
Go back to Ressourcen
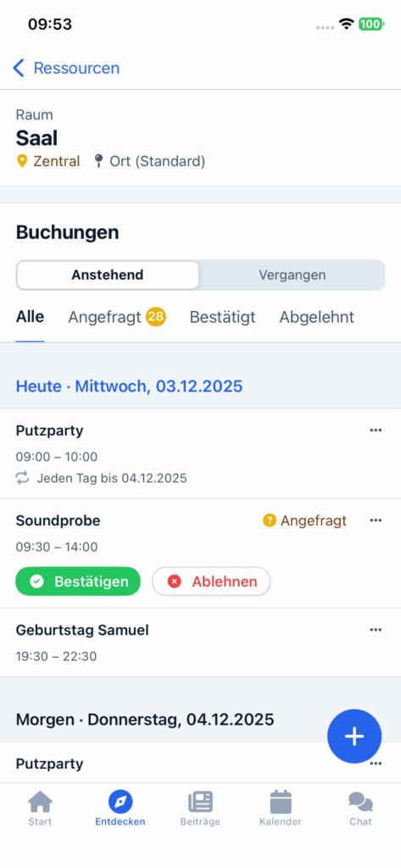[66, 68]
